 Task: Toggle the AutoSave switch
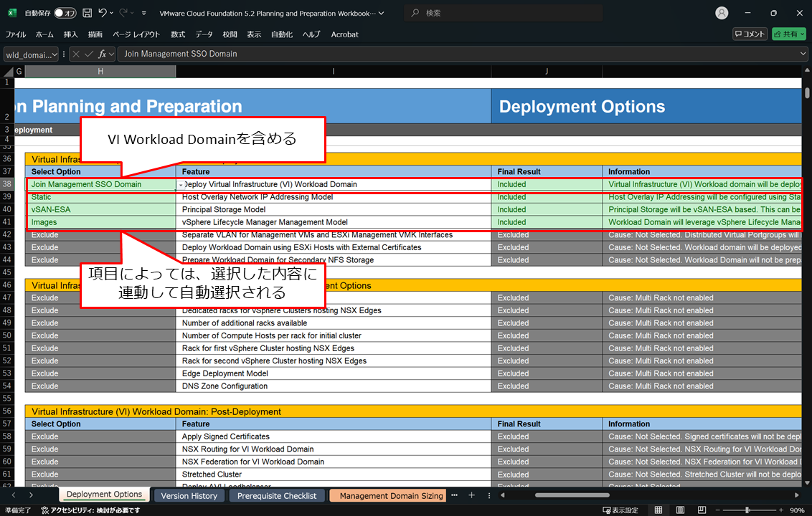[x=65, y=13]
